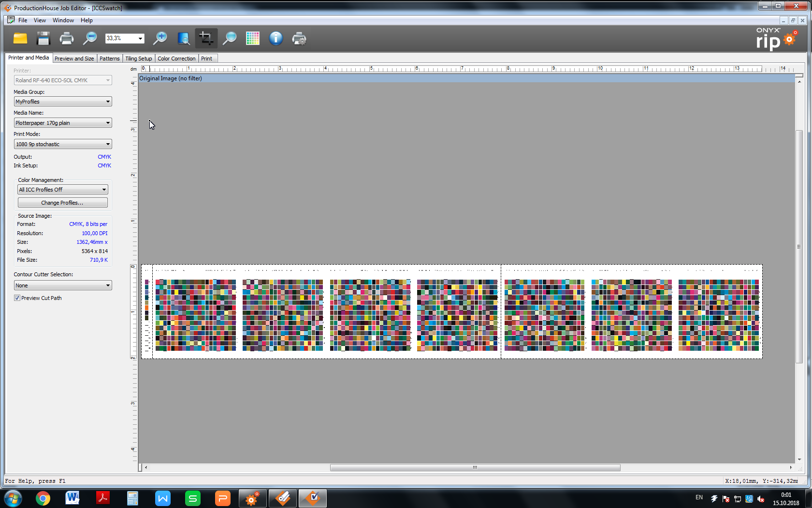The height and width of the screenshot is (508, 812).
Task: Zoom in with the plus magnifier
Action: pyautogui.click(x=160, y=38)
